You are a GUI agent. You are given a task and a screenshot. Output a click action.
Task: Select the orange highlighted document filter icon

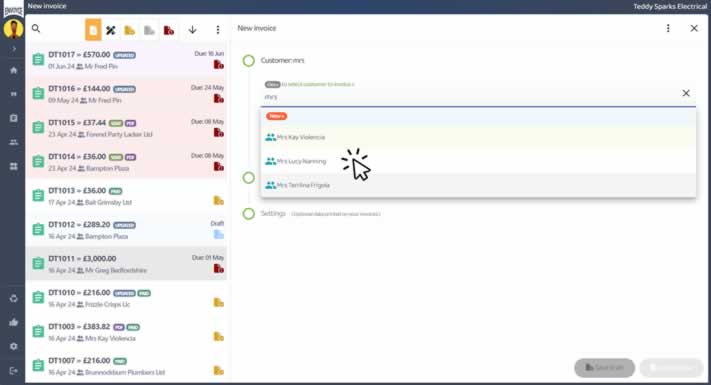click(x=93, y=30)
